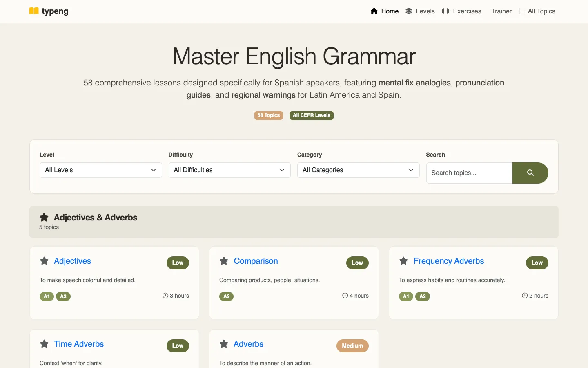Screen dimensions: 588x368
Task: Click A2 tag on Adjectives card
Action: [63, 296]
